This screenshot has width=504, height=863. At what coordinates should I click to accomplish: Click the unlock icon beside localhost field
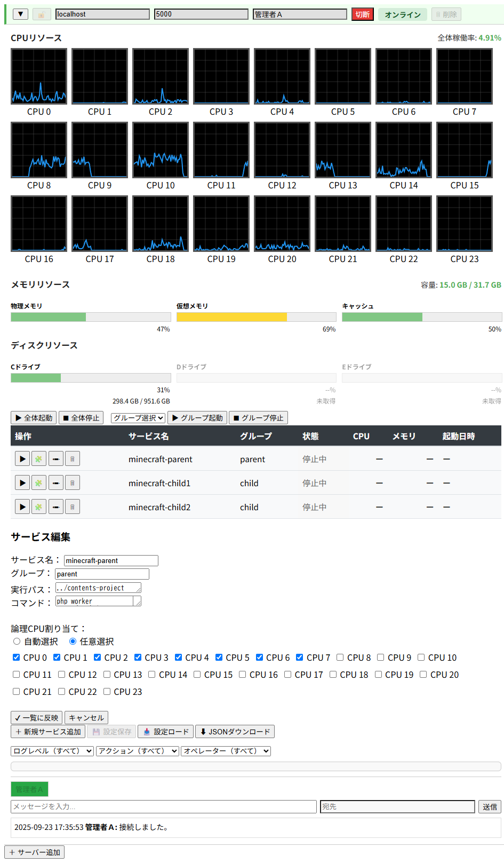pos(42,14)
